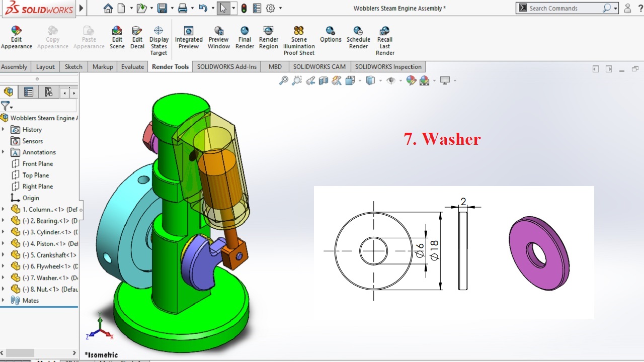Image resolution: width=644 pixels, height=362 pixels.
Task: Click Zoom to Fit in the view toolbar
Action: pyautogui.click(x=284, y=80)
